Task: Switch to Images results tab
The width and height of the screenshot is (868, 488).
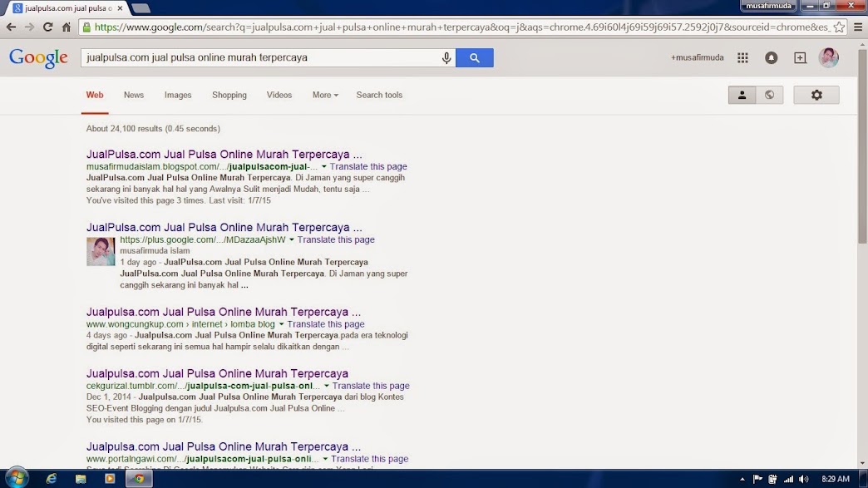Action: click(178, 95)
